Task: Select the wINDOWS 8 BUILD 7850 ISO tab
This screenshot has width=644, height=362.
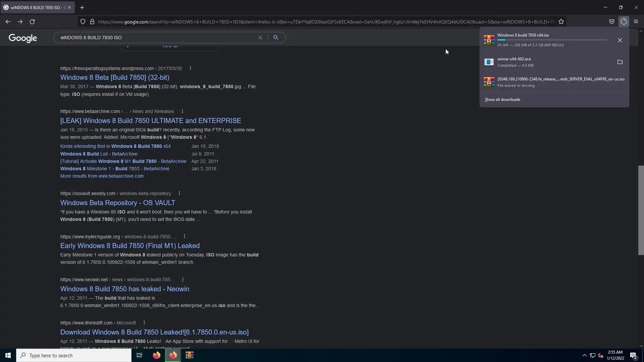Action: tap(35, 7)
